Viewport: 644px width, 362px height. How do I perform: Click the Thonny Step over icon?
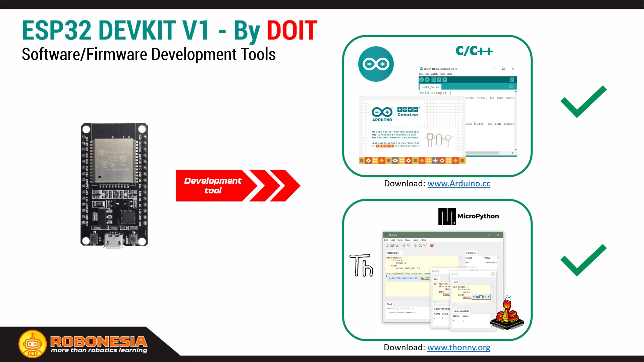tap(415, 245)
